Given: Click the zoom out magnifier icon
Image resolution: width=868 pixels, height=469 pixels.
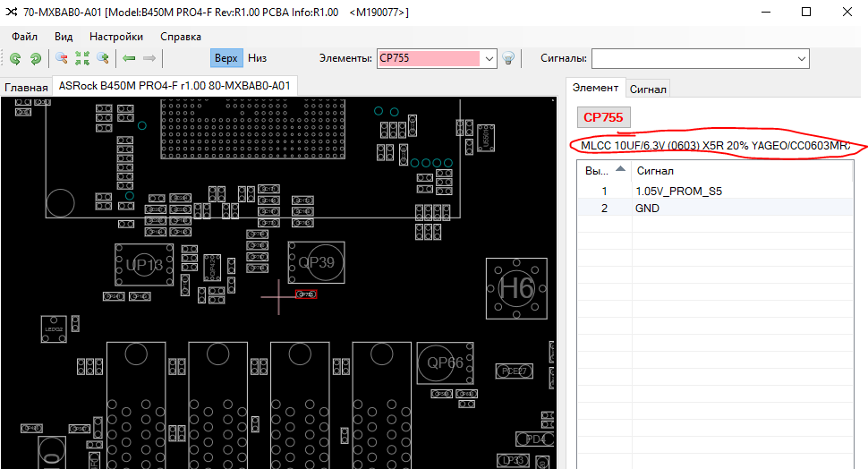Looking at the screenshot, I should pos(62,58).
